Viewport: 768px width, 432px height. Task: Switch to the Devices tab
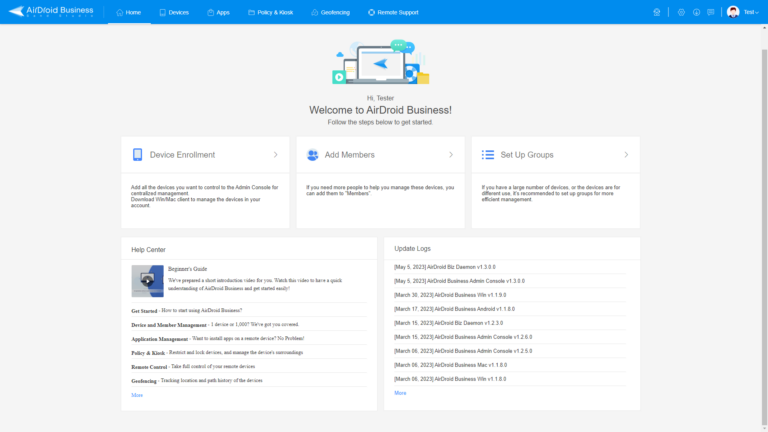pos(174,12)
